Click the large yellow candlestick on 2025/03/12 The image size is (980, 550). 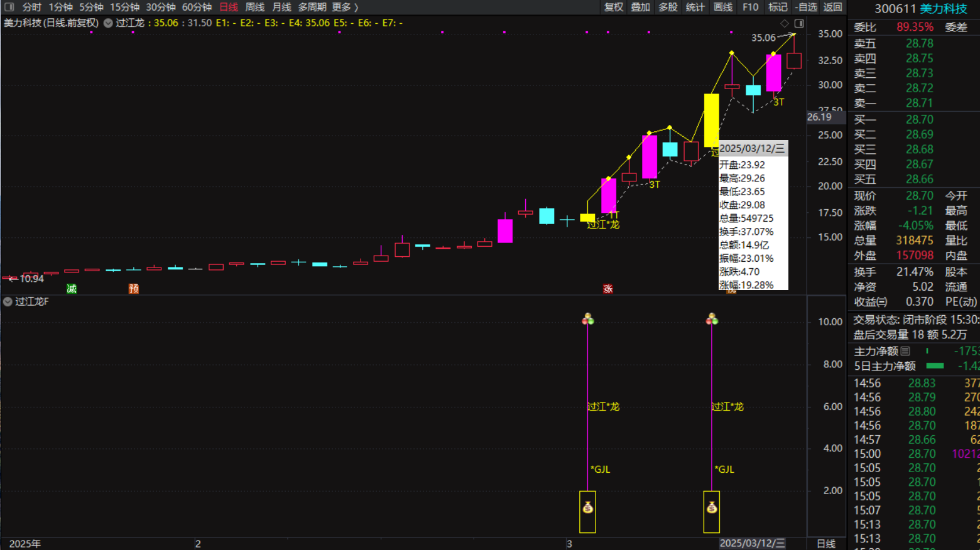point(711,121)
